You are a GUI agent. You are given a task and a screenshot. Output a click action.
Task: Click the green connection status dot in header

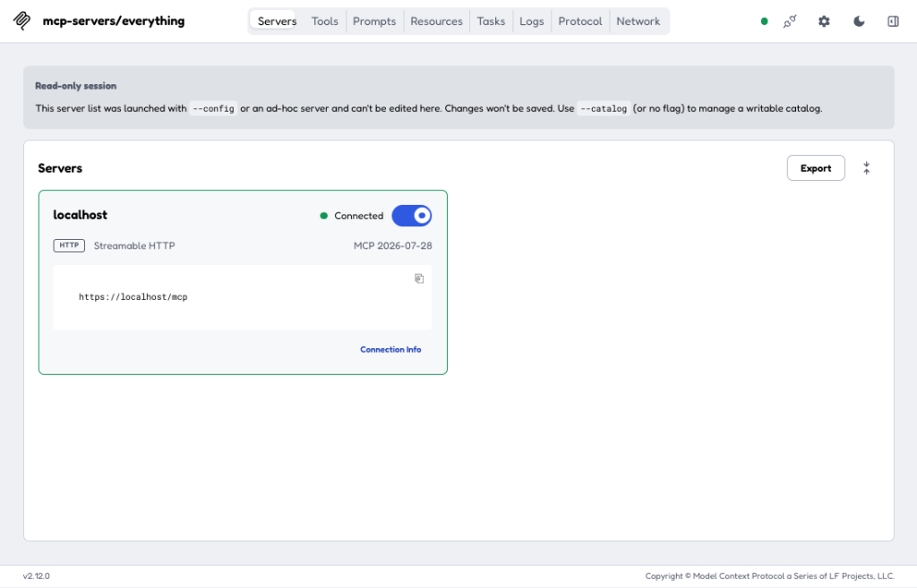tap(764, 21)
